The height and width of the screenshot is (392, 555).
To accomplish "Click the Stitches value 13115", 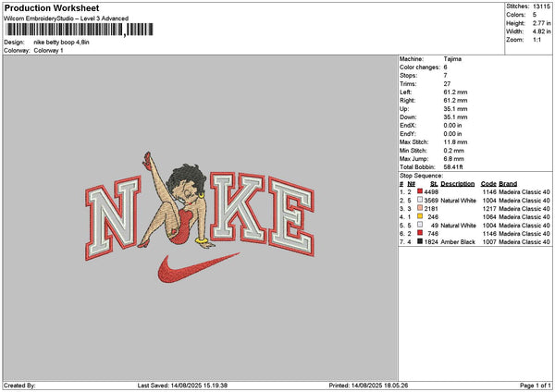I will coord(541,6).
